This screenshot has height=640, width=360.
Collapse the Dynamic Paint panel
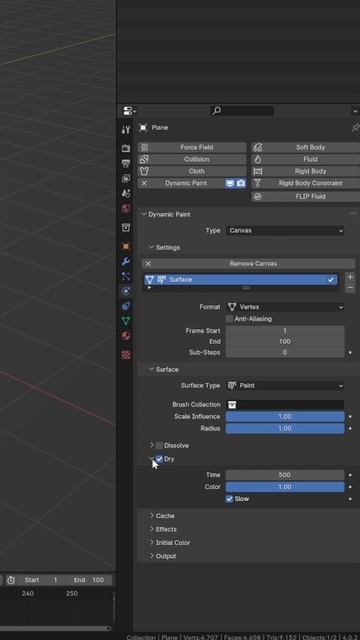pos(144,214)
